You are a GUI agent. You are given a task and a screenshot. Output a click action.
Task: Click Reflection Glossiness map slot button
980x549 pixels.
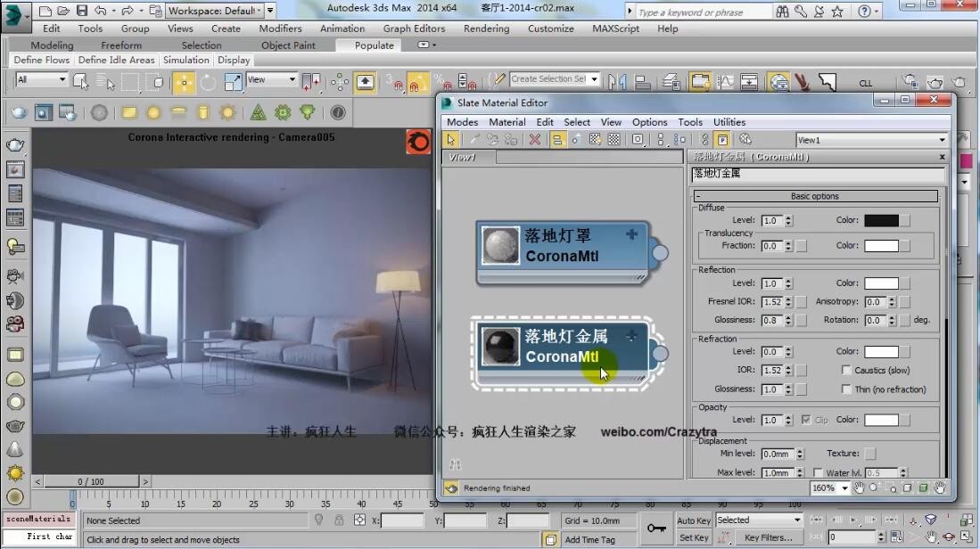tap(802, 321)
